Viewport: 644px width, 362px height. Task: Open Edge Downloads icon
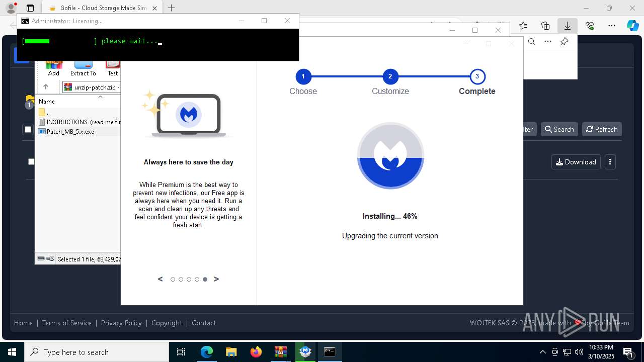(x=568, y=26)
